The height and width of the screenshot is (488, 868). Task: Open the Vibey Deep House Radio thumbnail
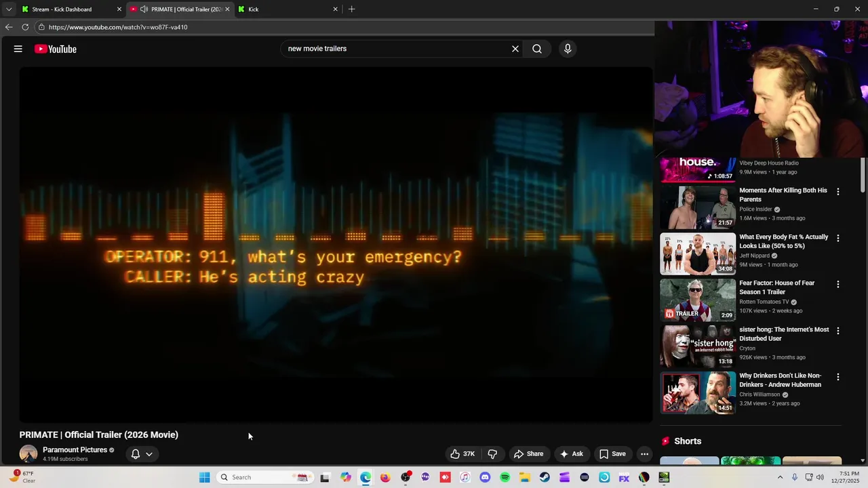[698, 170]
